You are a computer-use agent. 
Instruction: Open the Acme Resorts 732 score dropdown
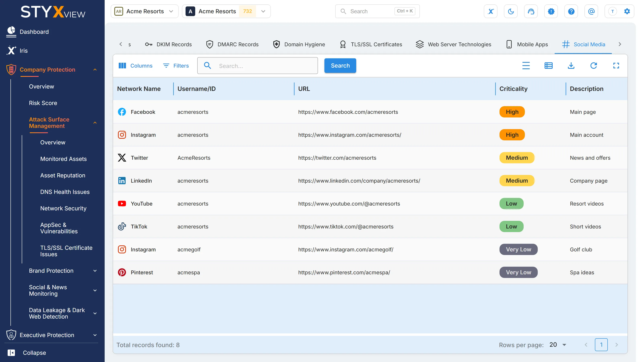coord(226,11)
